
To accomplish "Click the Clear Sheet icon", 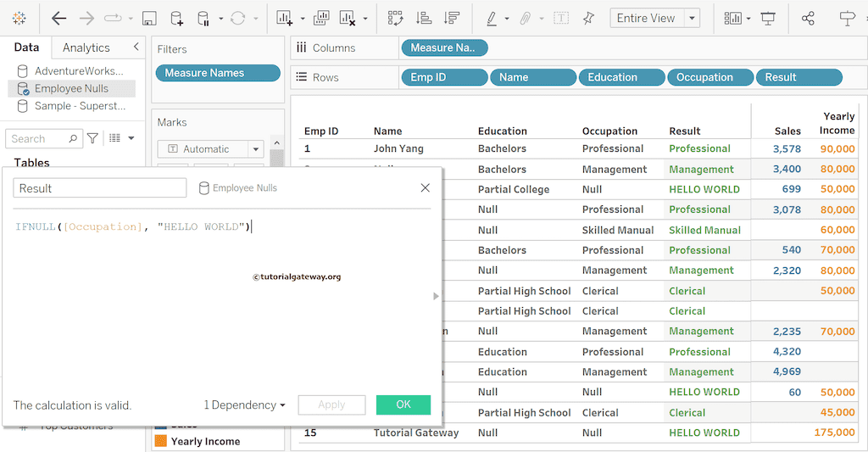I will (x=348, y=19).
